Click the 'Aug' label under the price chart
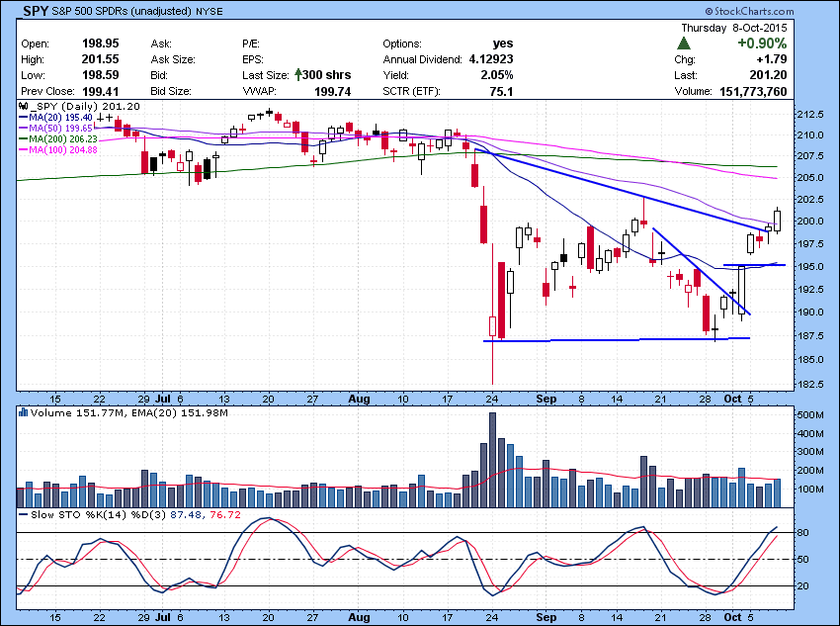The image size is (840, 626). click(x=359, y=399)
